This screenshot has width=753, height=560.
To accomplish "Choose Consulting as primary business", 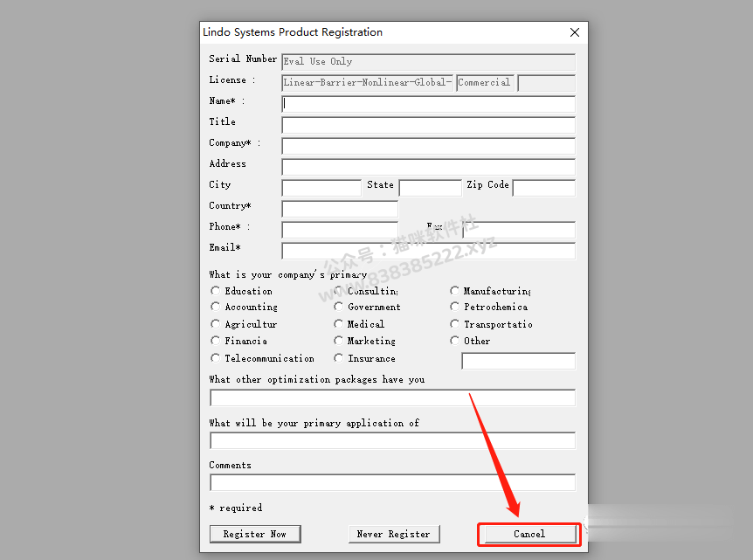I will 339,291.
